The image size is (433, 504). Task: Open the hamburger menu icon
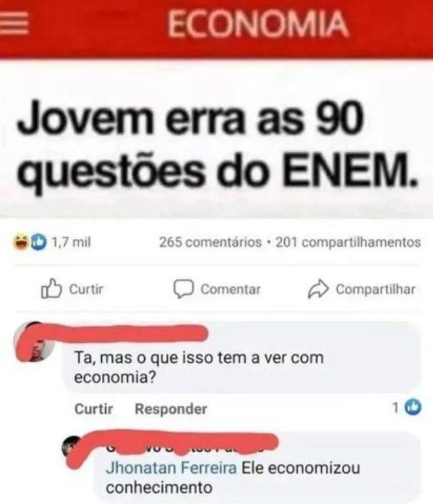coord(15,24)
